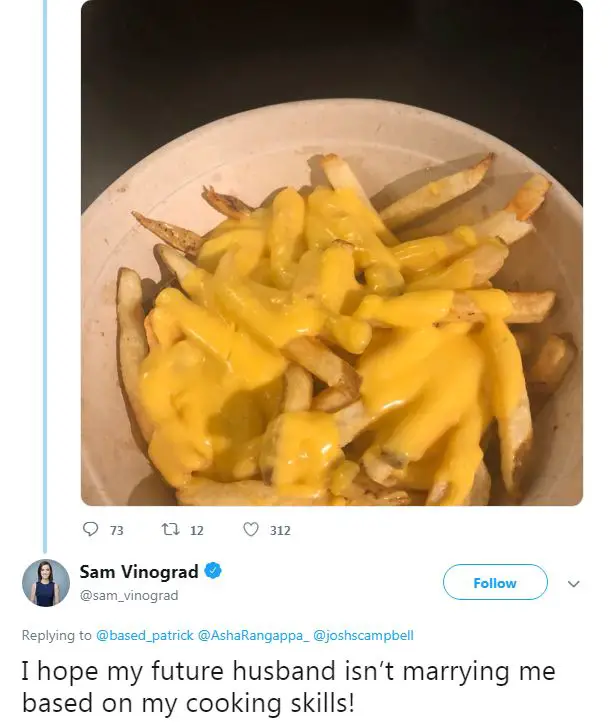
Task: Click the "I hope my future husband" line
Action: tap(288, 672)
